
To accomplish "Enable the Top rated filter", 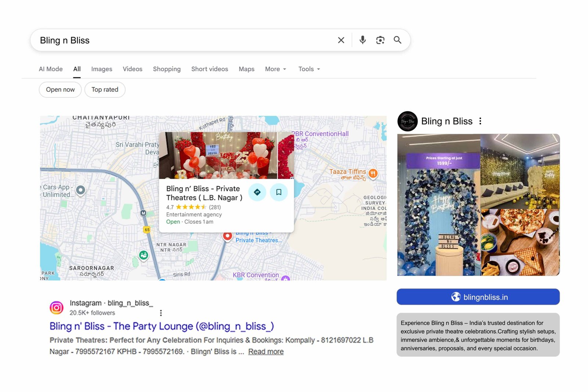I will [105, 89].
